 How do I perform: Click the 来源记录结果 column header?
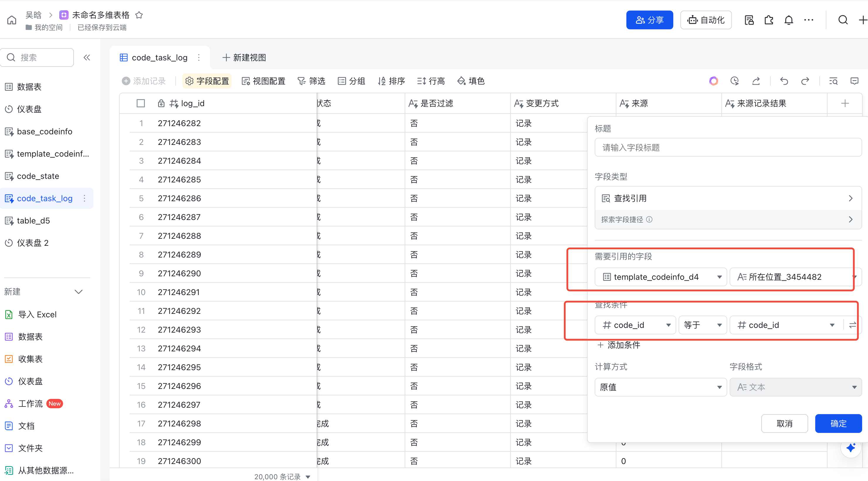774,104
